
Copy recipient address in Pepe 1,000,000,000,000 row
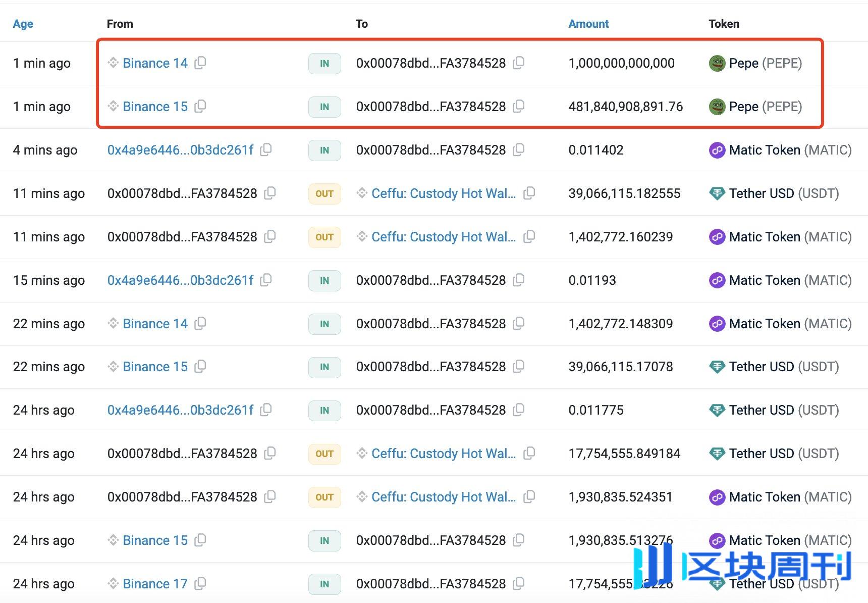pyautogui.click(x=519, y=63)
